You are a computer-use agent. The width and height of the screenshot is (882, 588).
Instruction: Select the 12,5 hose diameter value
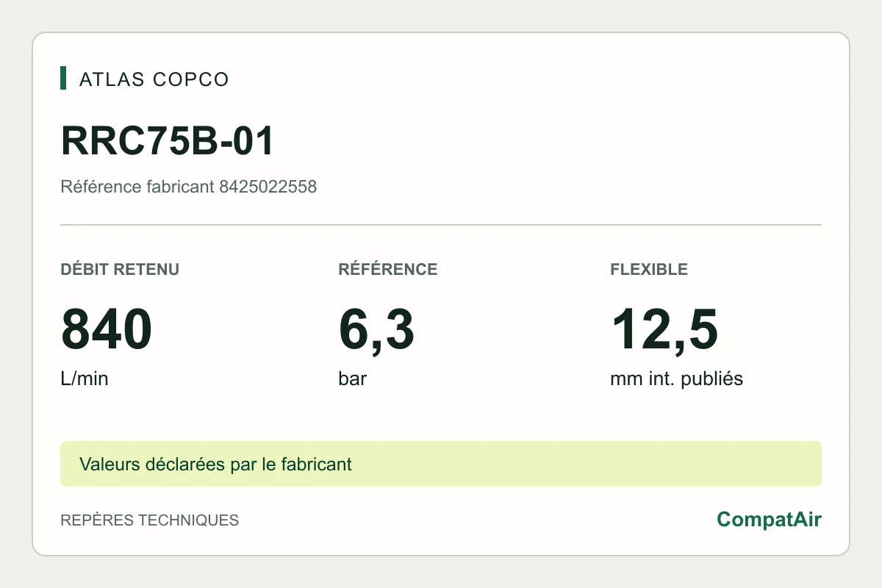point(664,331)
